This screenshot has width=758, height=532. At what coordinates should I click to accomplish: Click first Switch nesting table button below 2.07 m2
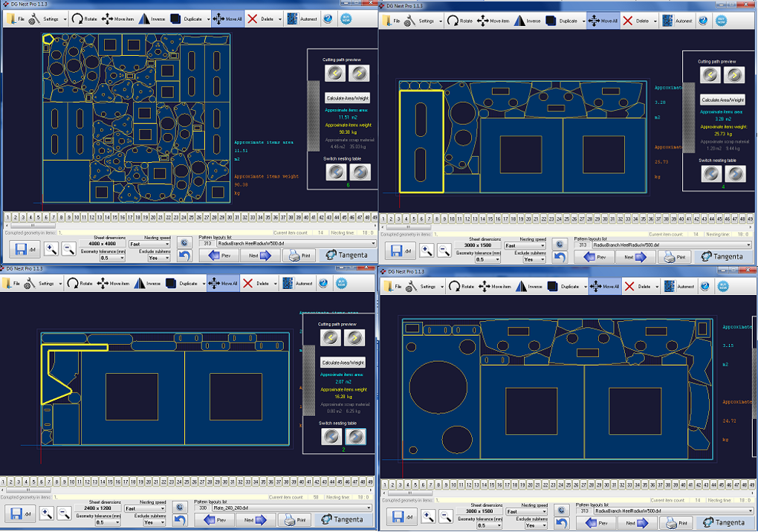(331, 436)
